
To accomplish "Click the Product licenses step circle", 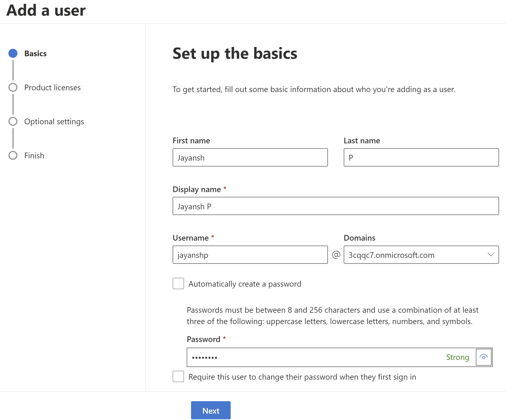I will pyautogui.click(x=13, y=87).
